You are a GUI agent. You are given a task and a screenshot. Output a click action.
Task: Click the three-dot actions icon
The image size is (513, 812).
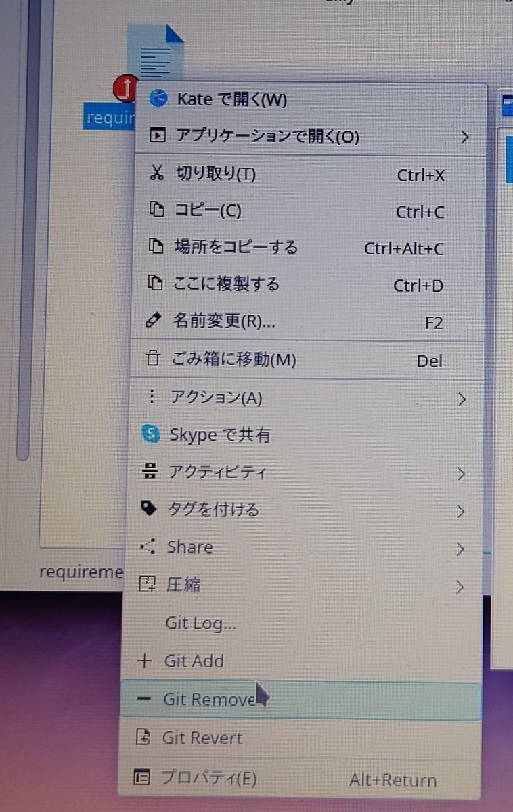(152, 397)
